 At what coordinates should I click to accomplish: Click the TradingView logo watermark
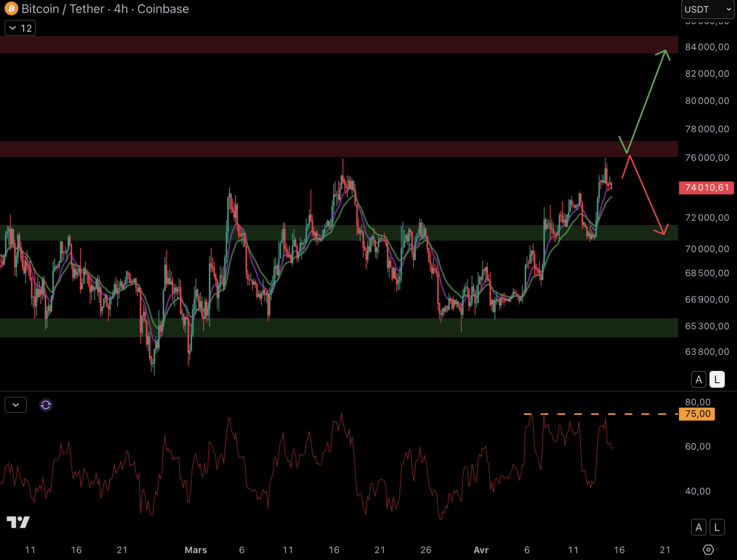[x=18, y=522]
